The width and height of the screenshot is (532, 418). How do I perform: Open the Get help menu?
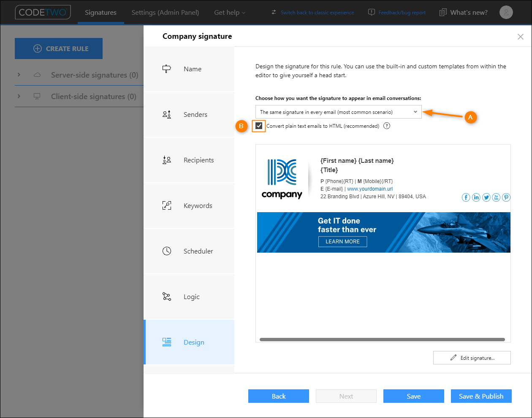[x=229, y=12]
